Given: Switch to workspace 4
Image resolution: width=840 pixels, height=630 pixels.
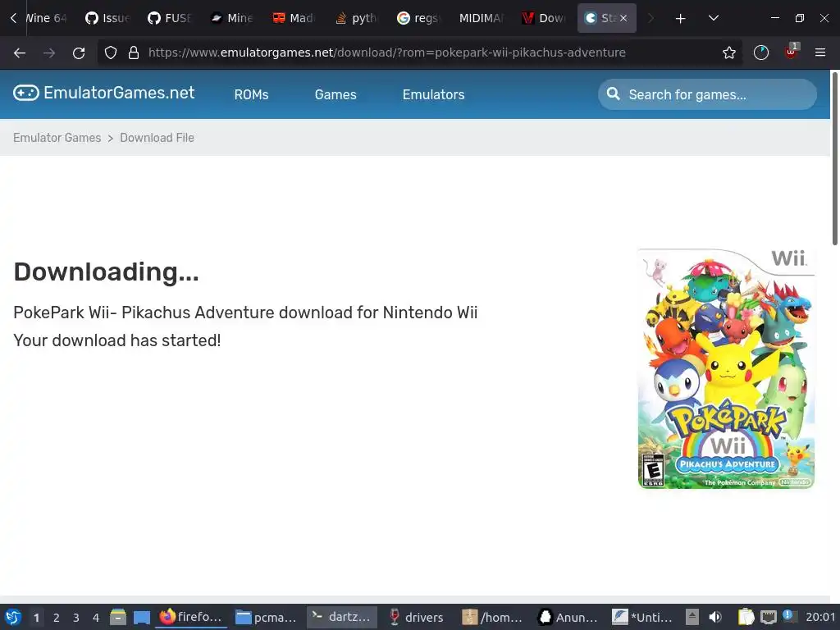Looking at the screenshot, I should [96, 618].
